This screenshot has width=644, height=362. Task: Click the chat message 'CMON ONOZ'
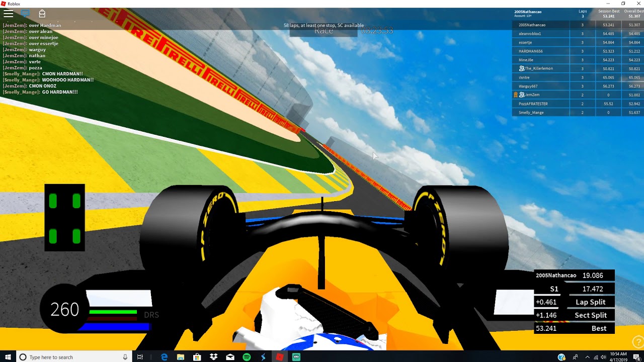point(43,86)
